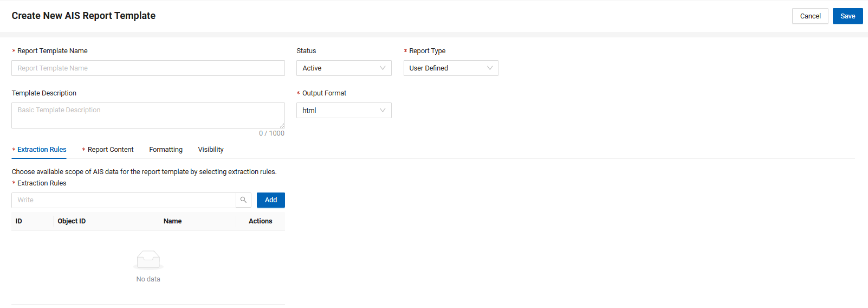Click the Output Format chevron arrow
Image resolution: width=868 pixels, height=308 pixels.
tap(383, 110)
